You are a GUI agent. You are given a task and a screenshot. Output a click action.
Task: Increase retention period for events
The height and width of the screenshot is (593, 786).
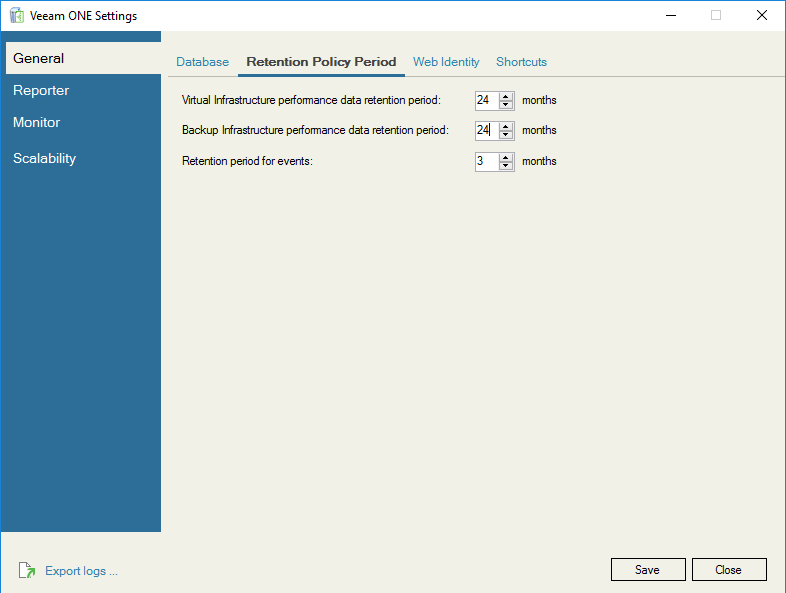[506, 157]
